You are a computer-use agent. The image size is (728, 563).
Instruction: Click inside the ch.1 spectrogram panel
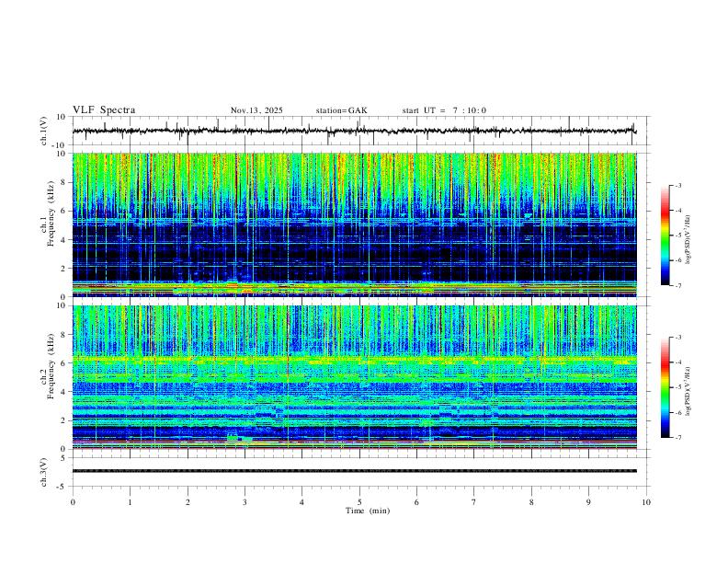click(x=354, y=224)
